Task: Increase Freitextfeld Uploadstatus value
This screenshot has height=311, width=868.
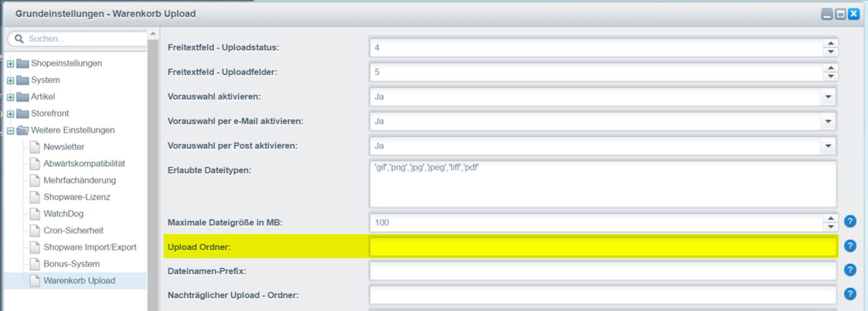Action: click(830, 44)
